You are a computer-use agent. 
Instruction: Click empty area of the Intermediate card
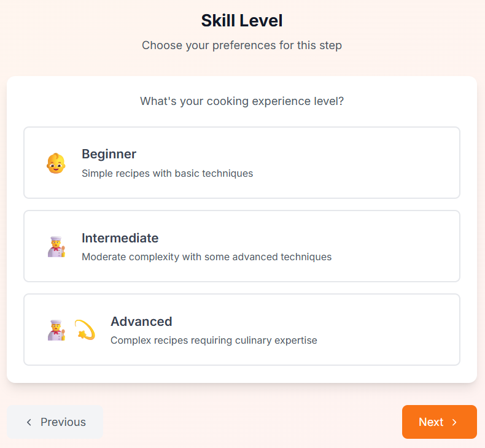[393, 247]
